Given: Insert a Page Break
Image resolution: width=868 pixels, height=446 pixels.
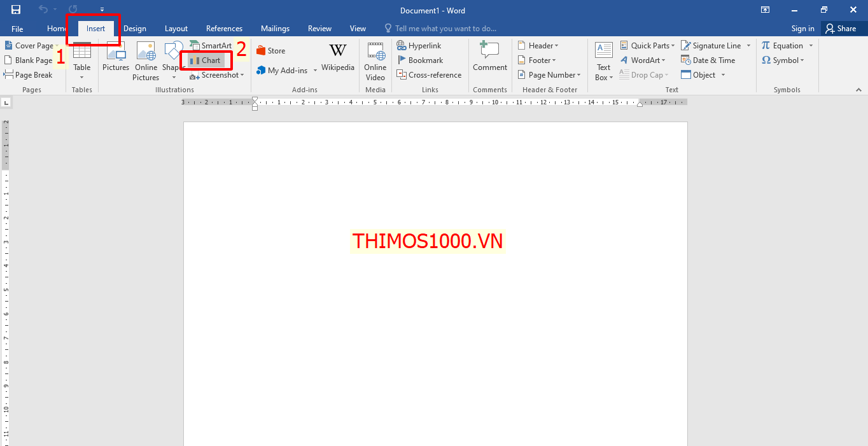Looking at the screenshot, I should (29, 75).
